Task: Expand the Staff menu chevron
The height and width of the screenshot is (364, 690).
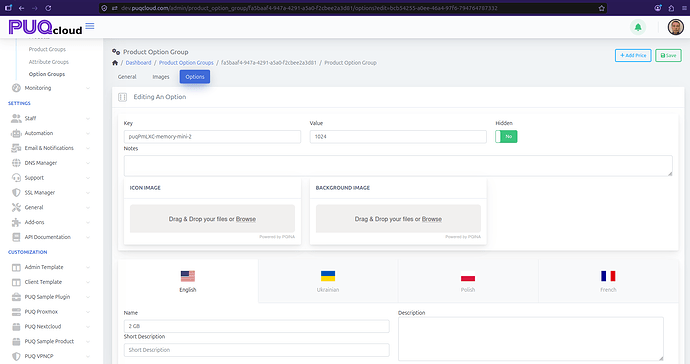Action: click(x=88, y=118)
